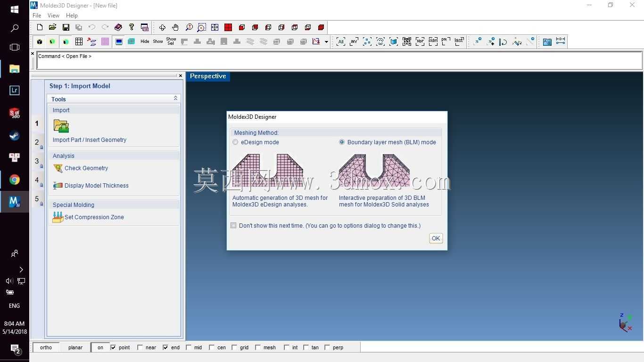Click the Check Geometry icon
Viewport: 644px width, 362px height.
click(x=58, y=168)
